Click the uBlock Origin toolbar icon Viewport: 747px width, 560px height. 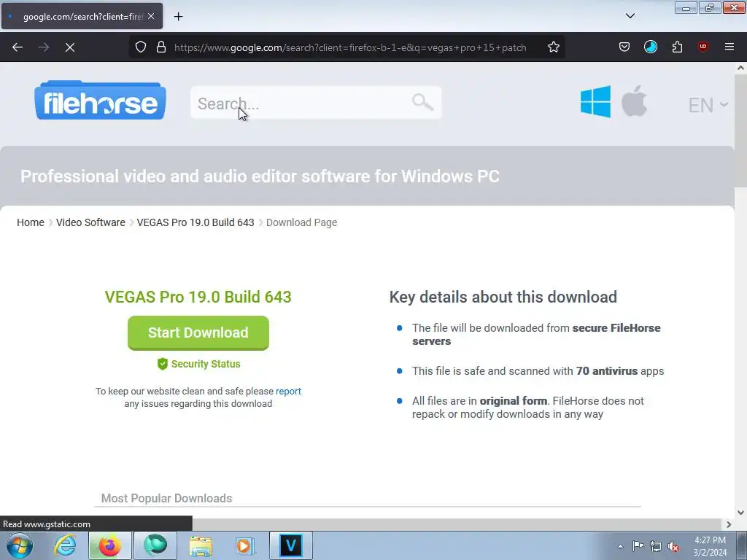click(x=703, y=47)
